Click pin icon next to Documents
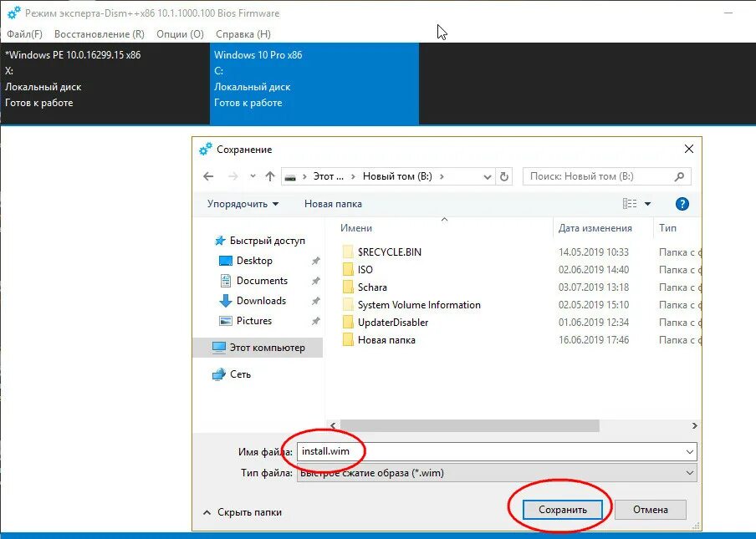Screen dimensions: 756x539 click(x=316, y=281)
